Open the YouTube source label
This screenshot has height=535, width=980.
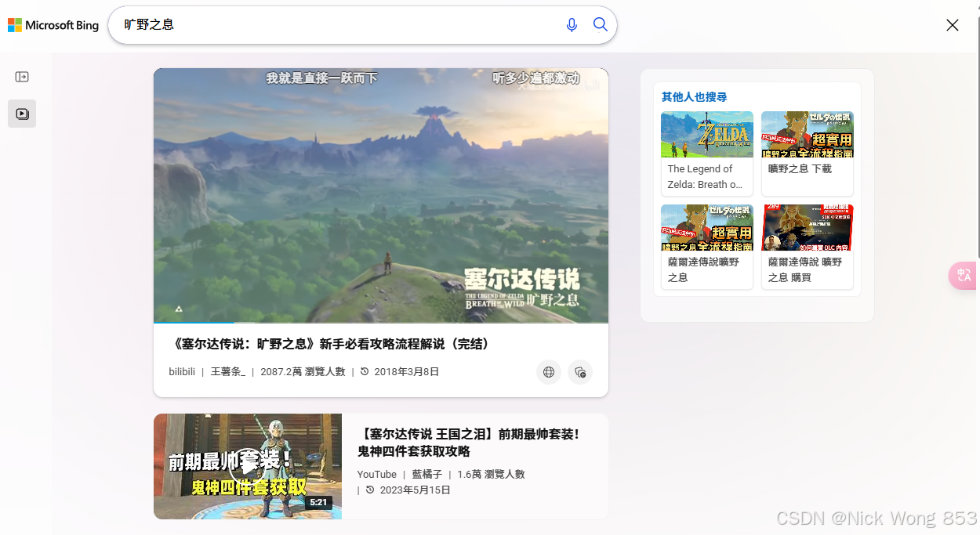coord(376,474)
